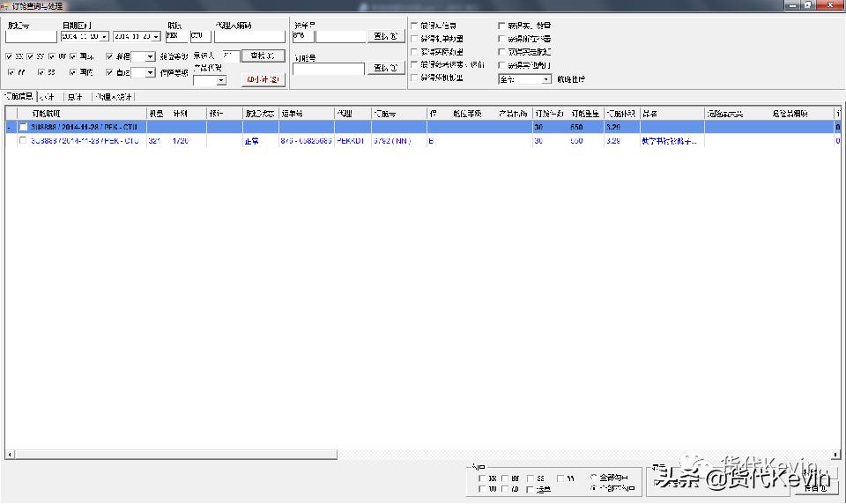Click 查找 button next to 运单号
The width and height of the screenshot is (846, 504).
[386, 37]
